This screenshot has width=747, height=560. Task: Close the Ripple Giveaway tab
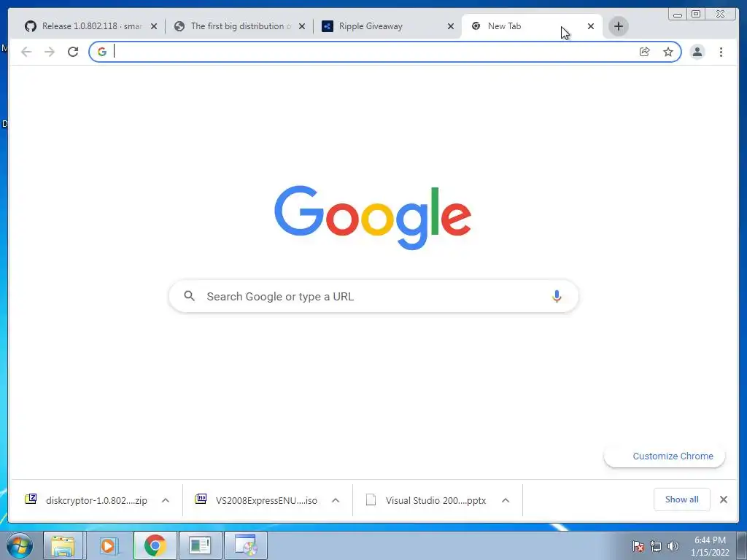pyautogui.click(x=451, y=27)
